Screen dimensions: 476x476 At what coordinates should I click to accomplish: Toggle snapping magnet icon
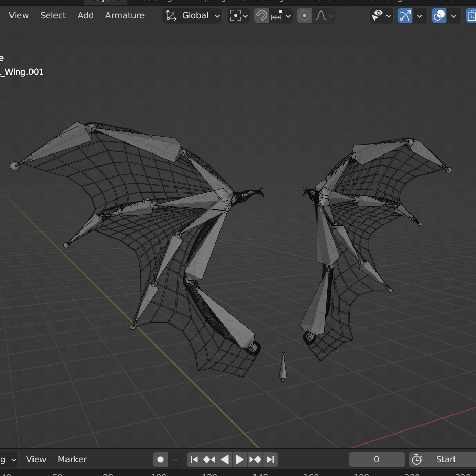[261, 16]
